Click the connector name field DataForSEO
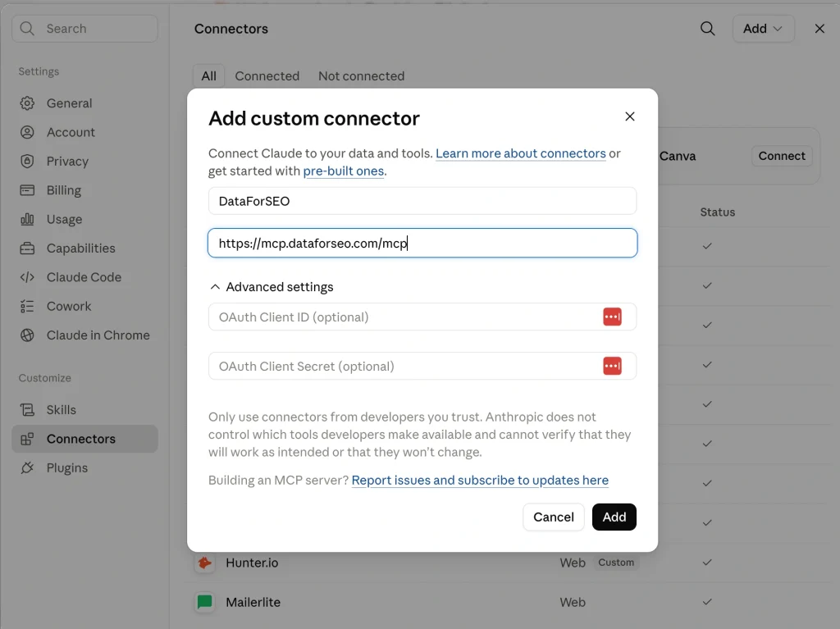 422,200
